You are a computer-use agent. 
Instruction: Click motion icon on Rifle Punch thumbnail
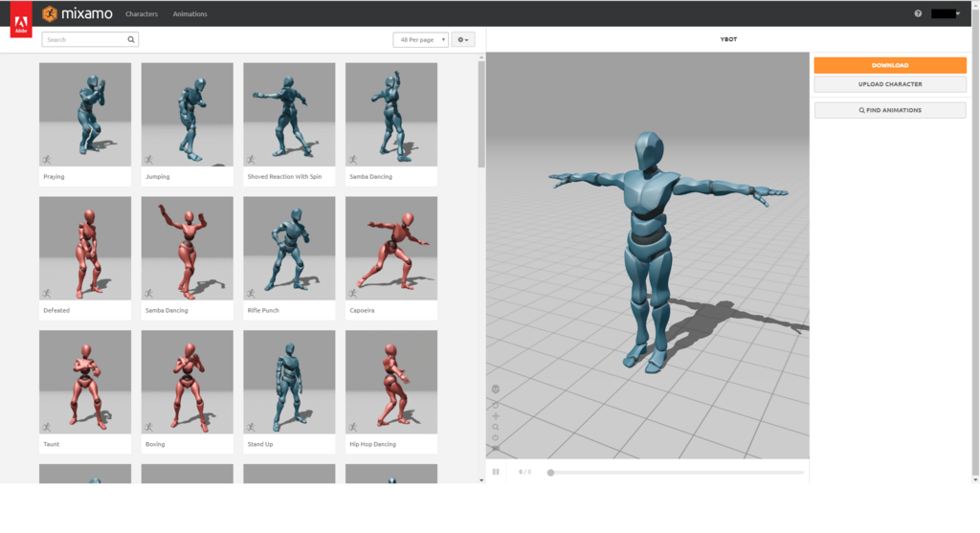click(251, 294)
